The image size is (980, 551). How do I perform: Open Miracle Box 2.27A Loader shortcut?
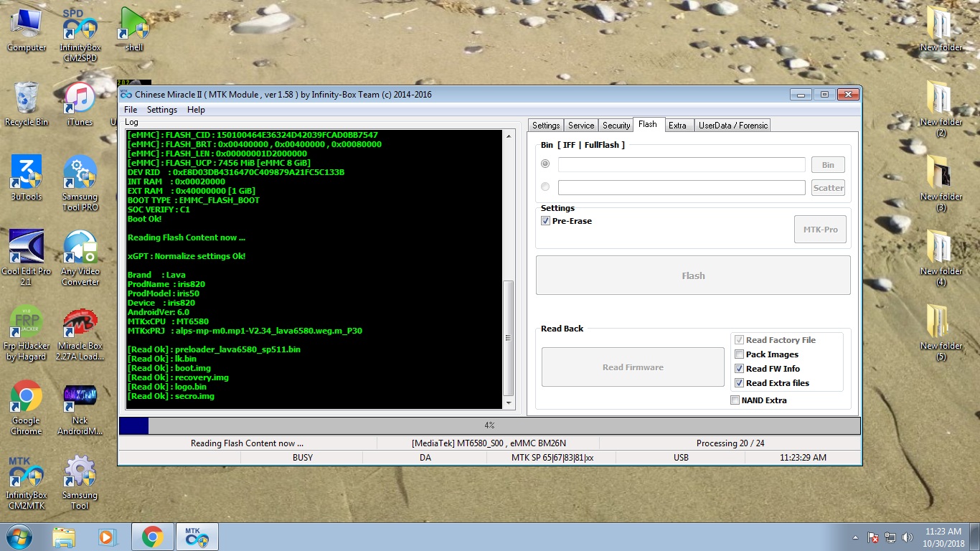pyautogui.click(x=80, y=334)
